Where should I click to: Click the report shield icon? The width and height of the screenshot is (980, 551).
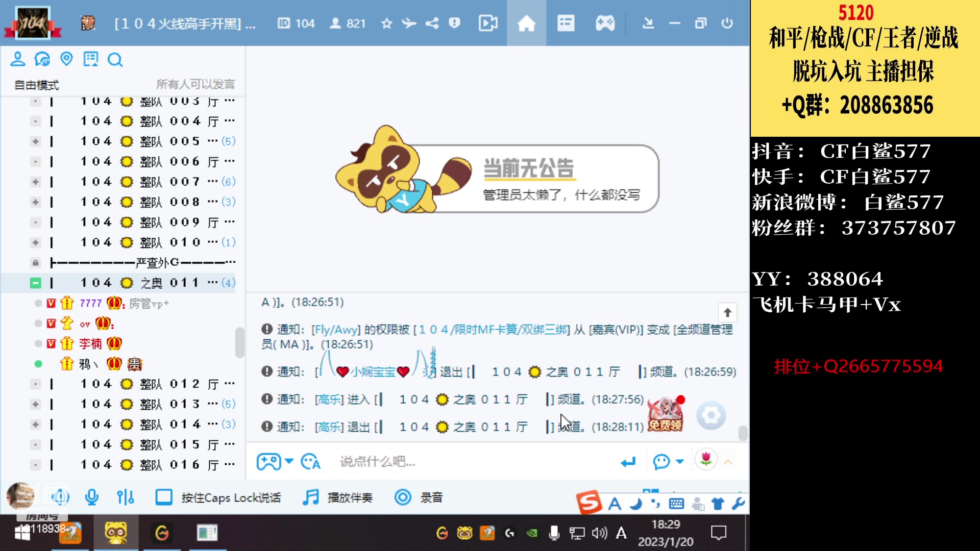(x=454, y=23)
